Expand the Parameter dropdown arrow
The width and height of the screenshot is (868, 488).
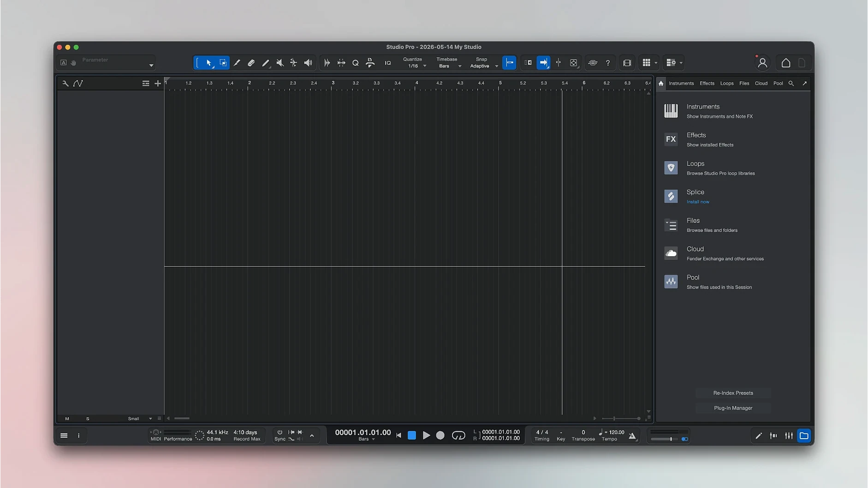click(151, 66)
